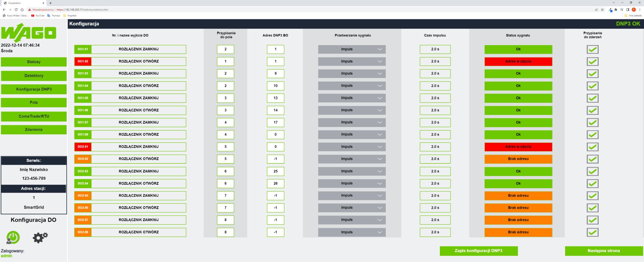644x262 pixels.
Task: Open the gears settings icon
Action: pos(40,238)
